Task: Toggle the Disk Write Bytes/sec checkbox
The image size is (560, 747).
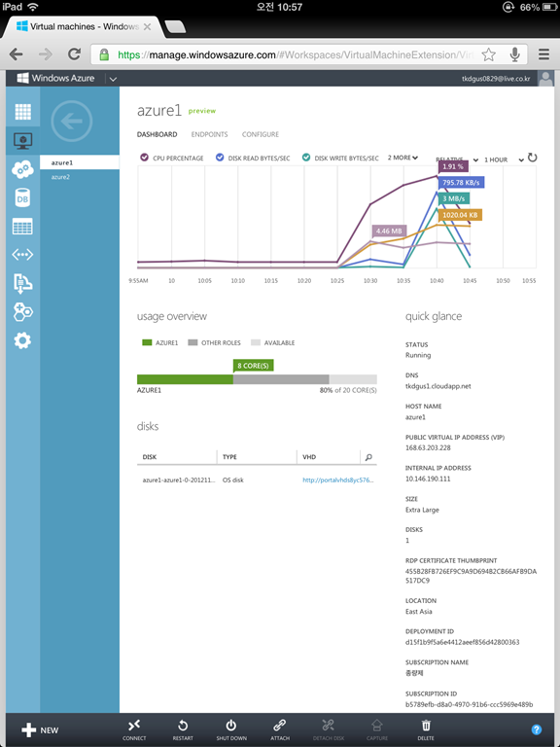Action: coord(306,158)
